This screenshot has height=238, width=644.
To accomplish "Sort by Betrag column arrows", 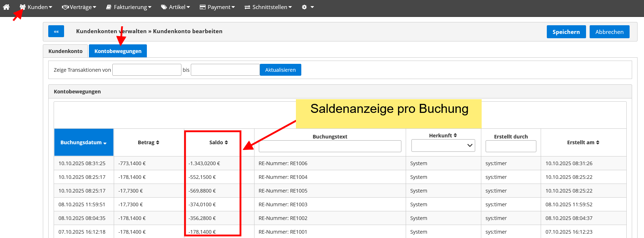I will pyautogui.click(x=158, y=142).
